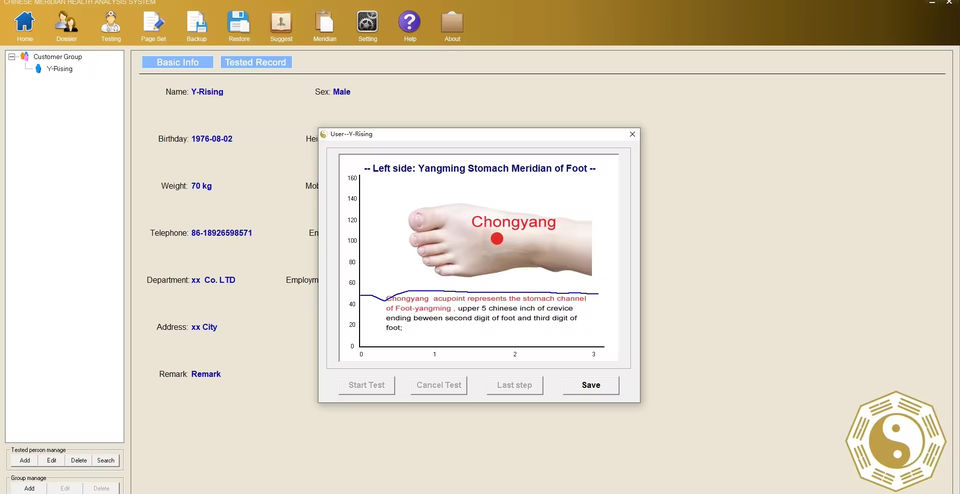The width and height of the screenshot is (960, 494).
Task: Click the Help question mark icon
Action: (409, 22)
